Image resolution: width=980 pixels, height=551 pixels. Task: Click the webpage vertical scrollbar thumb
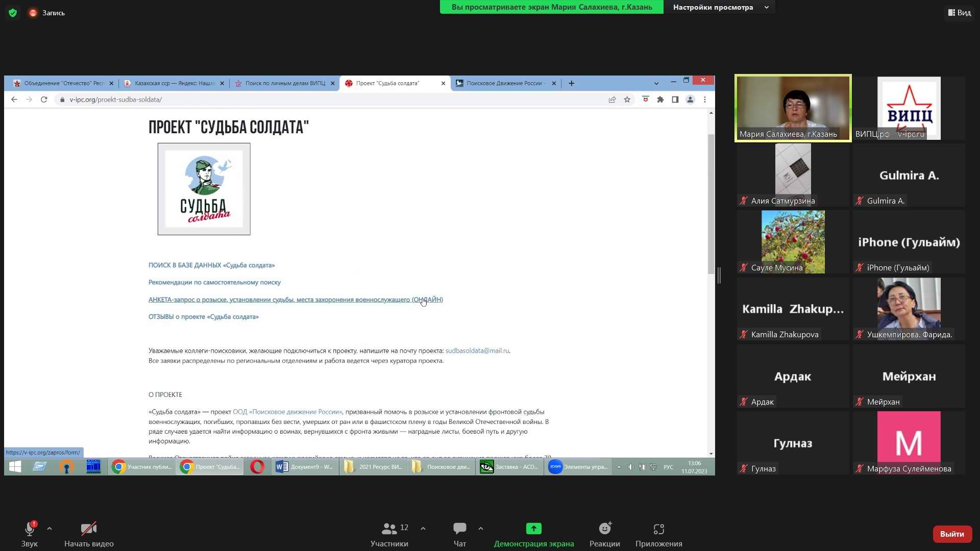point(711,204)
